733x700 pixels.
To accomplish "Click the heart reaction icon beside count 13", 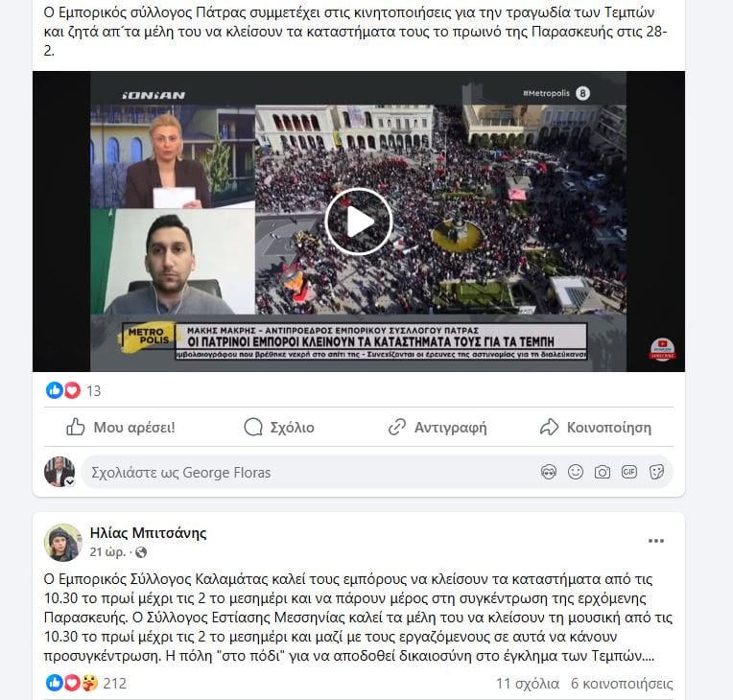I will click(x=72, y=390).
